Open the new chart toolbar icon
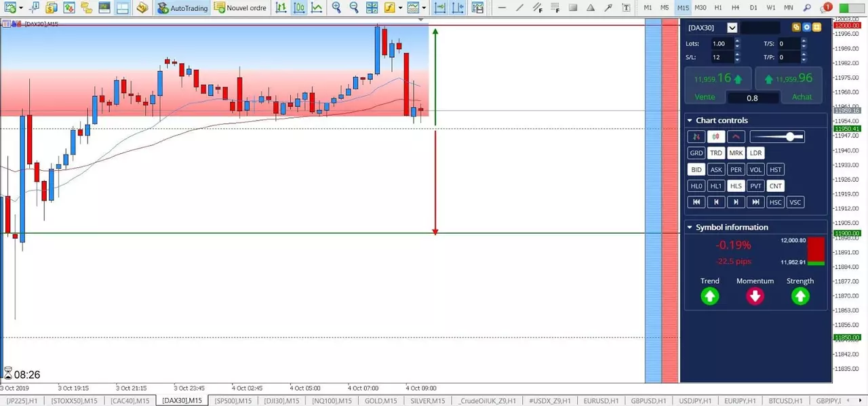Image resolution: width=868 pixels, height=406 pixels. tap(9, 7)
